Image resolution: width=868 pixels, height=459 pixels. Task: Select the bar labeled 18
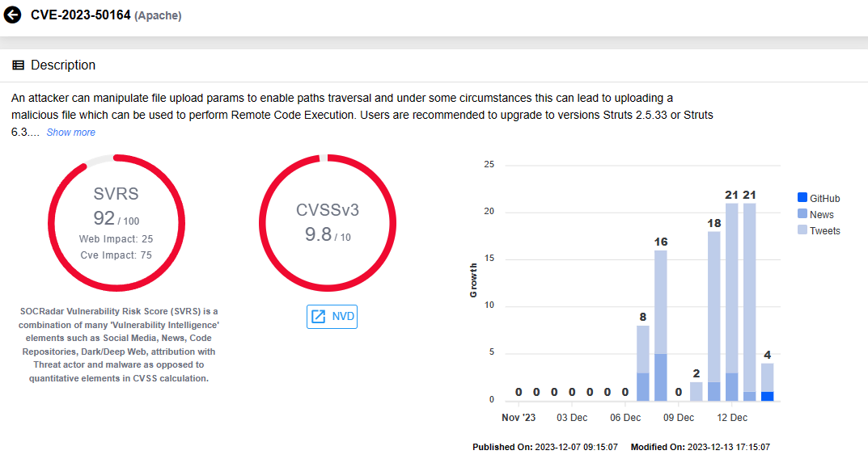tap(714, 316)
